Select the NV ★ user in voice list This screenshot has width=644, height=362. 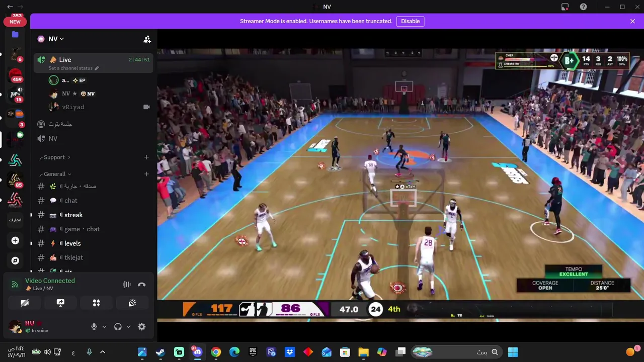[x=100, y=94]
